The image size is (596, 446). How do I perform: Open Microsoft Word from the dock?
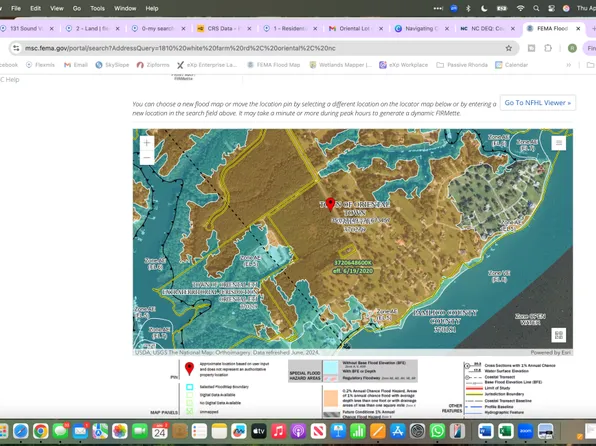coord(485,431)
